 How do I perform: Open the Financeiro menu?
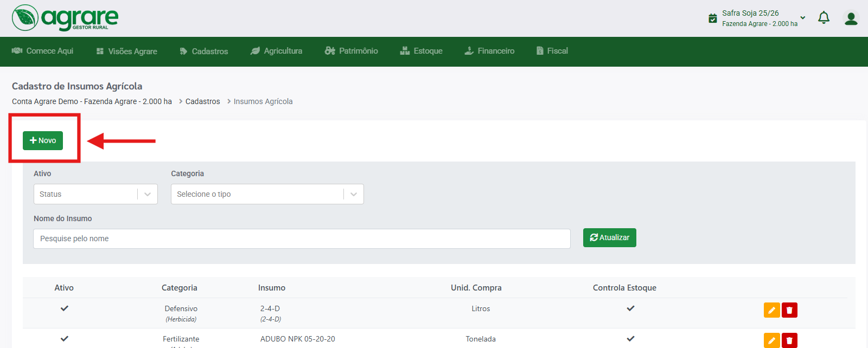tap(490, 51)
